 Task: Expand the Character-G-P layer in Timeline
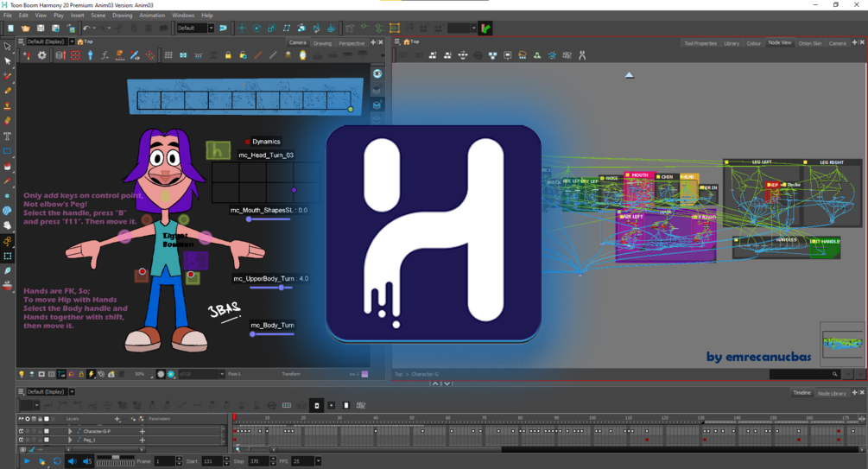click(70, 431)
